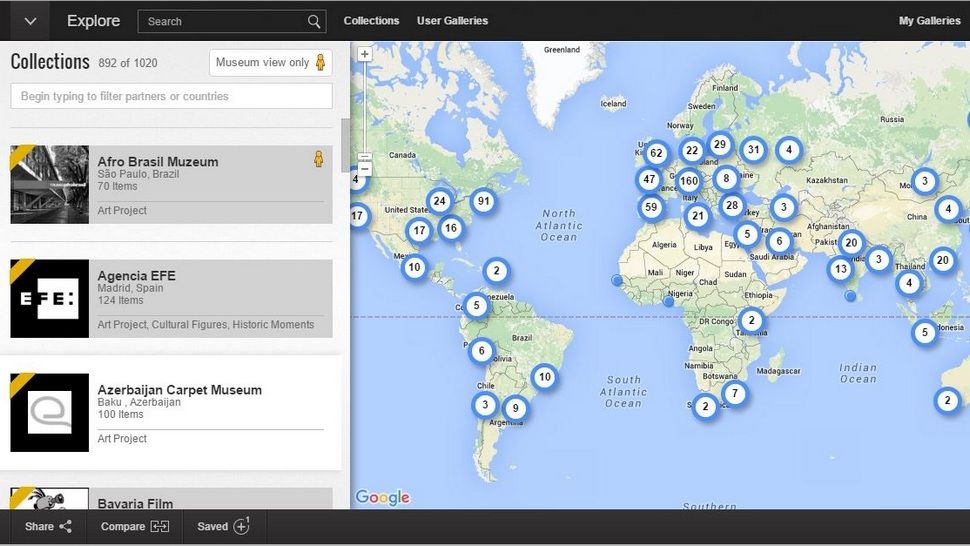Open the 28 cluster marker near Turkey
Viewport: 970px width, 546px height.
732,205
